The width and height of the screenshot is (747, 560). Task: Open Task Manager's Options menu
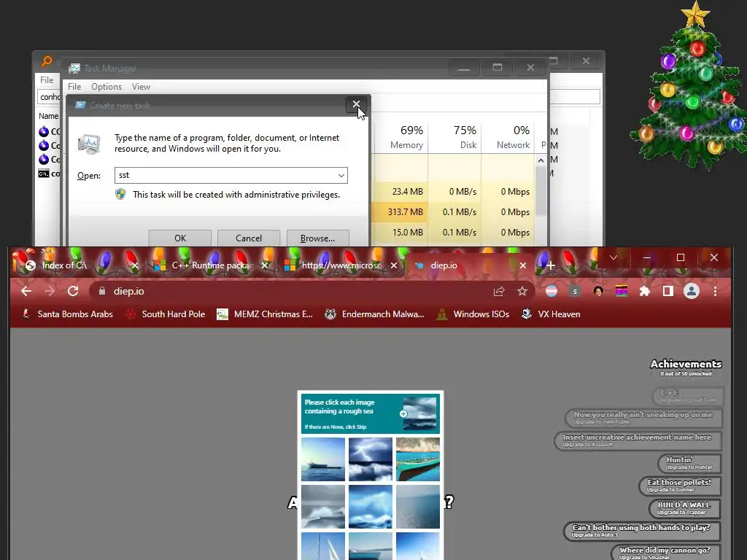click(107, 87)
